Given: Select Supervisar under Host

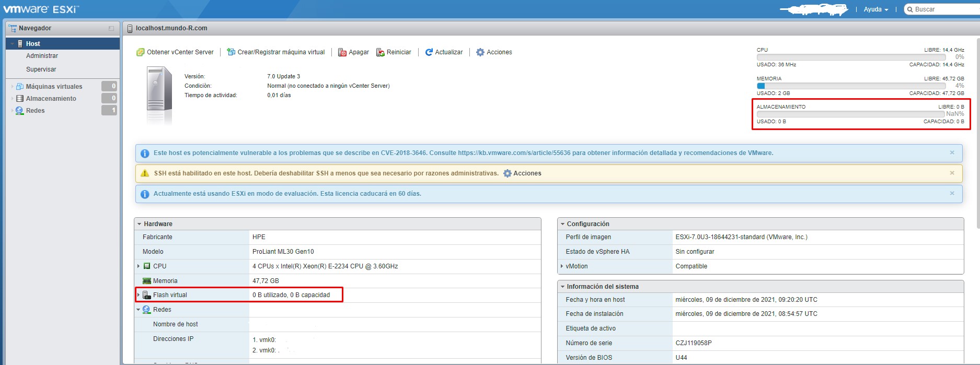Looking at the screenshot, I should (x=41, y=69).
